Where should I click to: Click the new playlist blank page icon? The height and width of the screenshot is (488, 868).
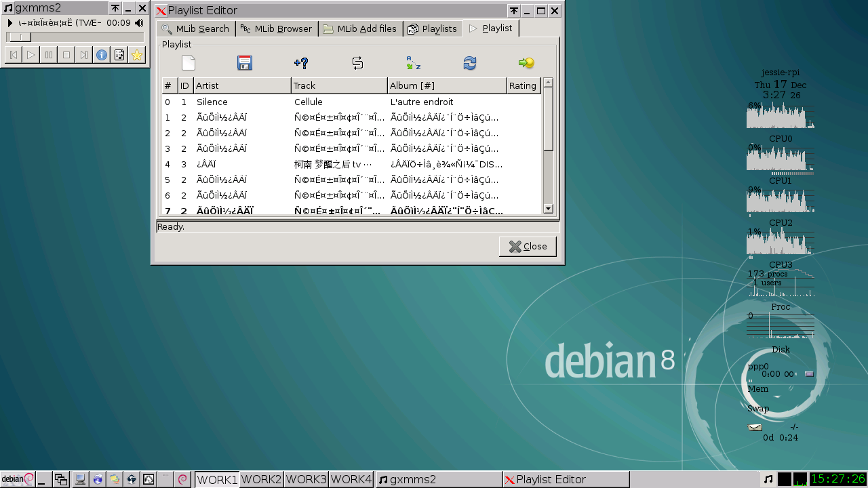[189, 63]
